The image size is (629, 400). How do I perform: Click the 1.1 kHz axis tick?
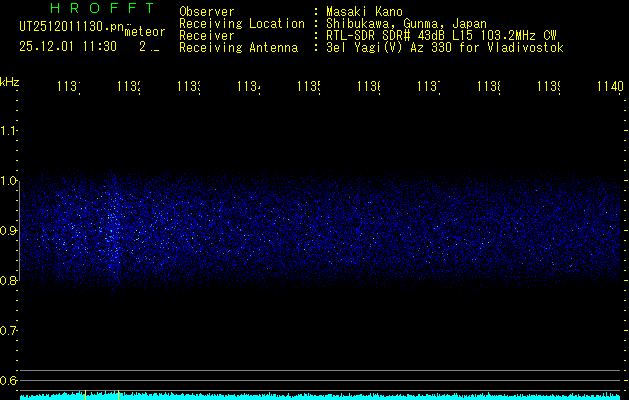tap(9, 130)
